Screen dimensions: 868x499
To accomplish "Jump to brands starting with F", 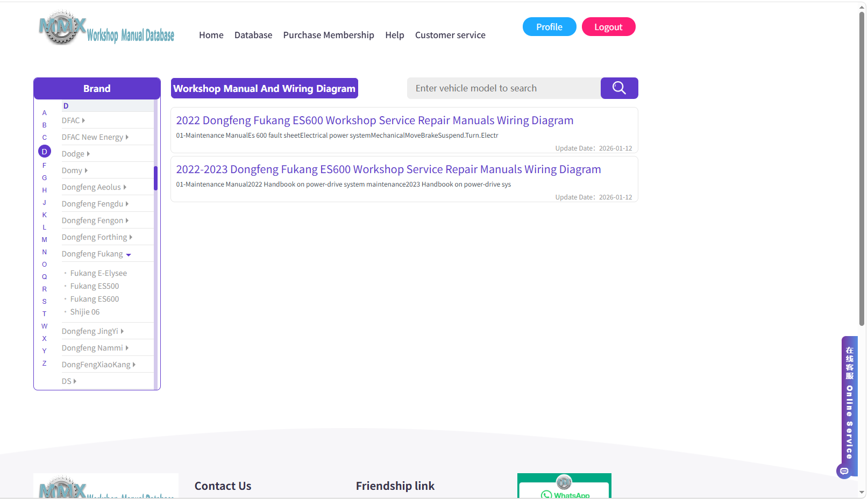I will (45, 166).
